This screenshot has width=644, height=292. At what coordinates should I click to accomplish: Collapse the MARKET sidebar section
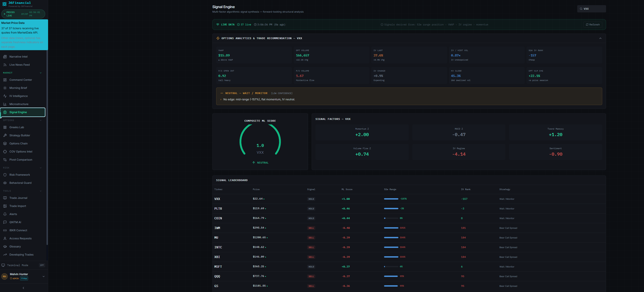point(41,73)
